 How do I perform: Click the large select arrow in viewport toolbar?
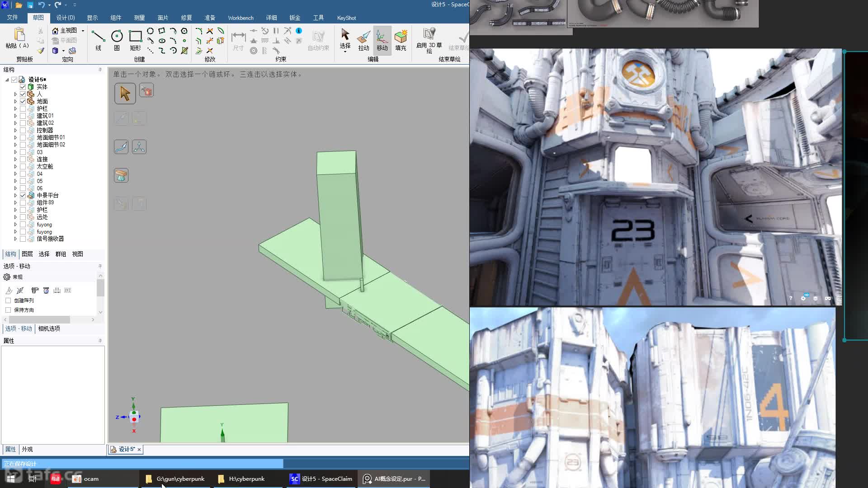click(125, 94)
